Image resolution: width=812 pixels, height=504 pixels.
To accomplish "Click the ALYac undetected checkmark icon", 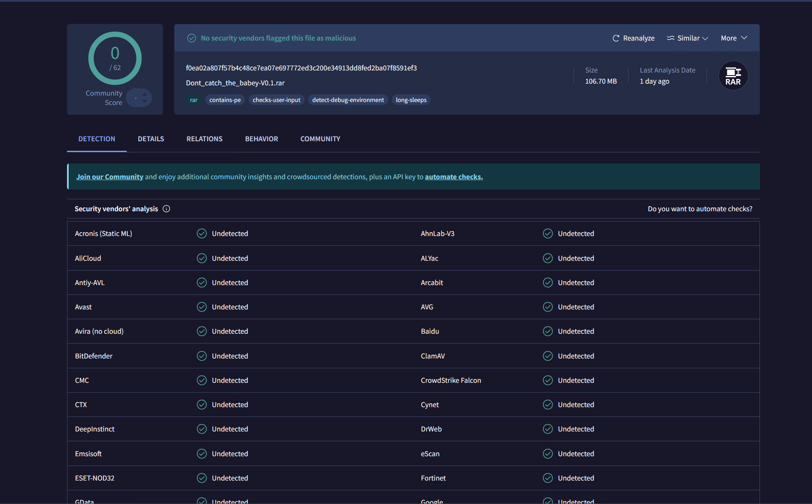I will 548,258.
